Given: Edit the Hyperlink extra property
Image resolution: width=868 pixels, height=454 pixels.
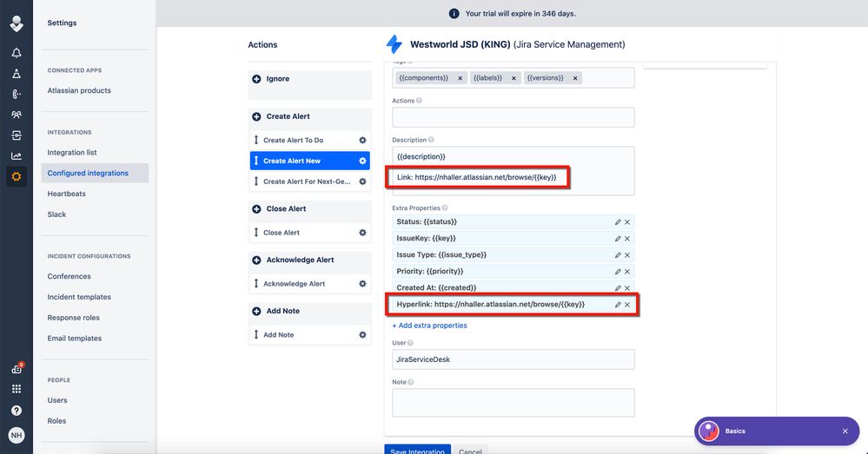Looking at the screenshot, I should coord(618,305).
